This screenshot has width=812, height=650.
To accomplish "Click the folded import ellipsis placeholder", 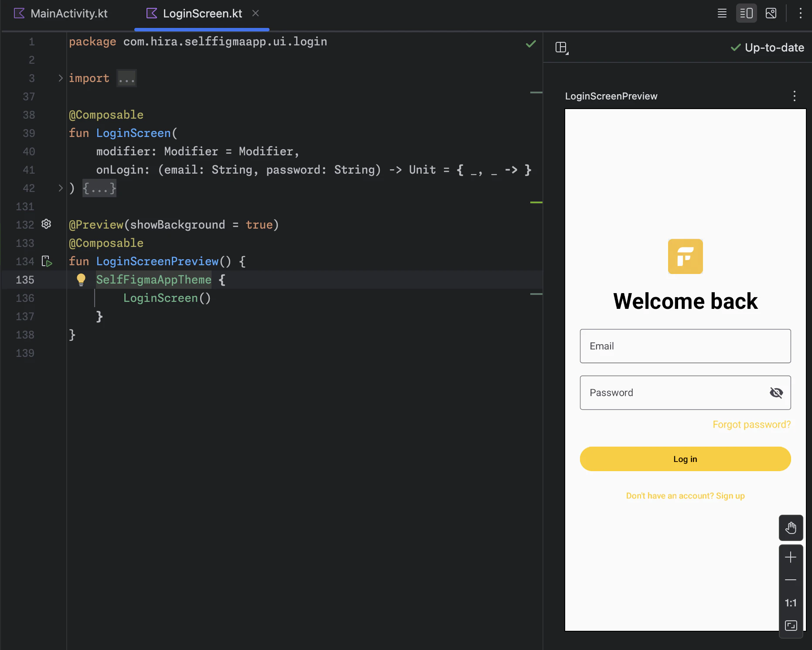I will click(x=126, y=79).
